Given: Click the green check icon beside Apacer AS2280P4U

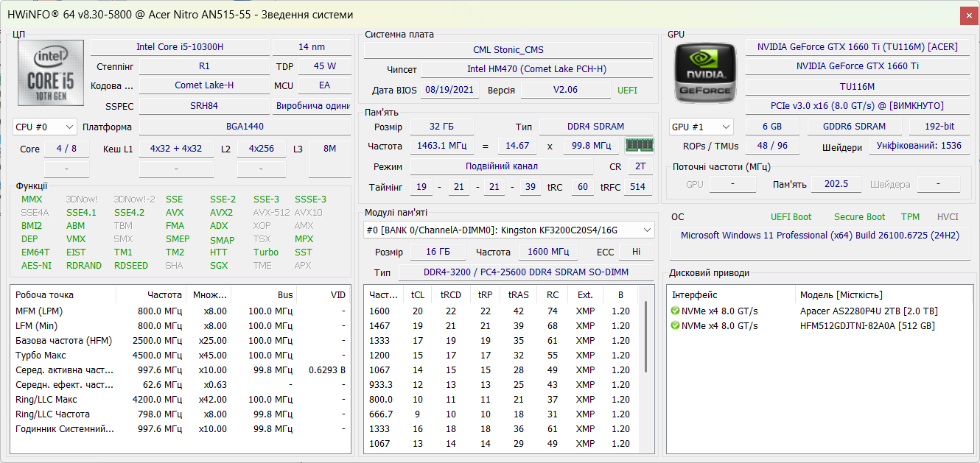Looking at the screenshot, I should click(675, 311).
